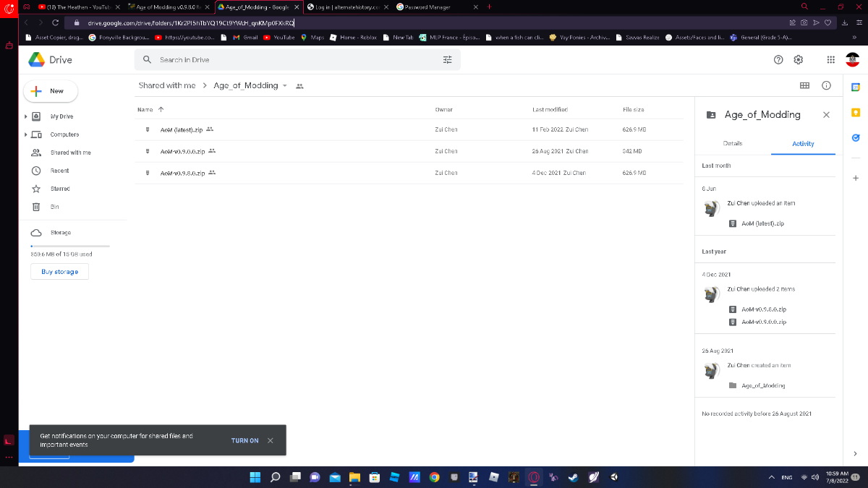Viewport: 868px width, 488px height.
Task: Switch to the Details tab
Action: (733, 143)
